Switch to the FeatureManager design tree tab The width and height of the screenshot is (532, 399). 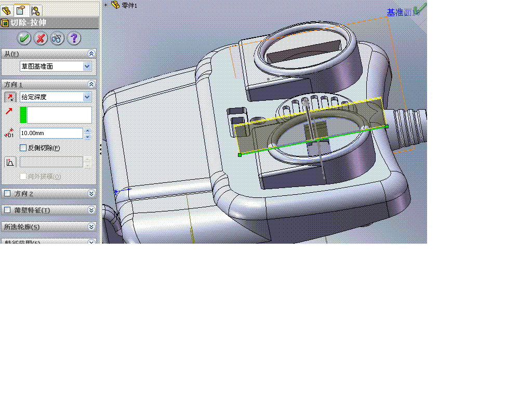tap(6, 10)
